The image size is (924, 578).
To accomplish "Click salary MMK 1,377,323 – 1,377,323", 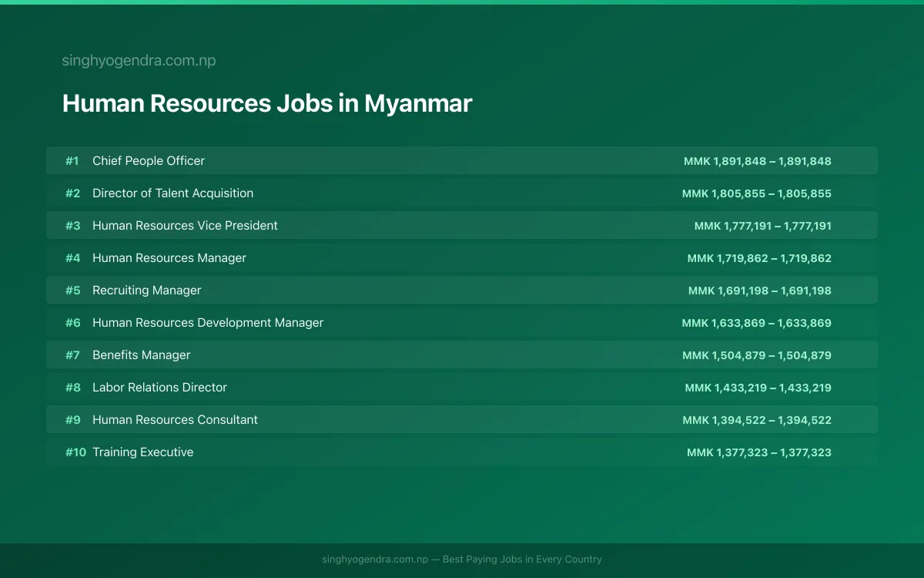I will (759, 452).
